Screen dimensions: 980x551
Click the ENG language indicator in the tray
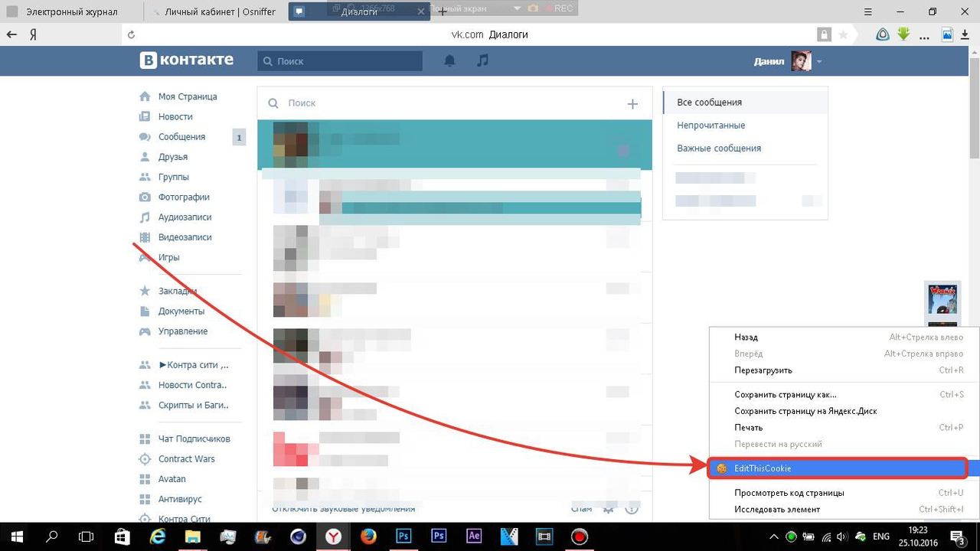(x=880, y=536)
